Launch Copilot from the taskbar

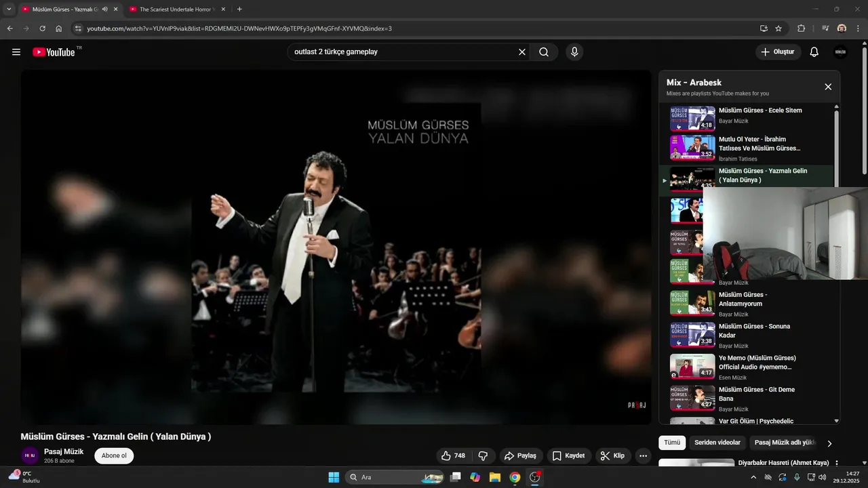pyautogui.click(x=475, y=477)
